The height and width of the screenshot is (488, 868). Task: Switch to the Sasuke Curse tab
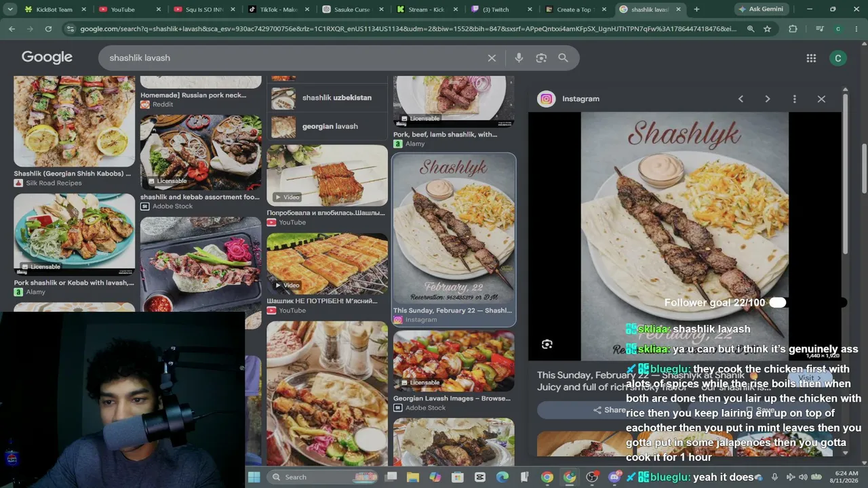[x=353, y=9]
